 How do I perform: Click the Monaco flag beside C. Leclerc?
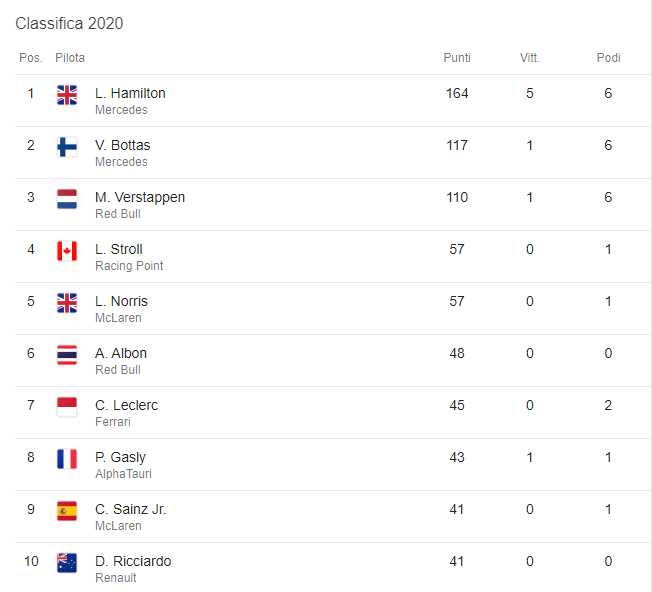67,407
